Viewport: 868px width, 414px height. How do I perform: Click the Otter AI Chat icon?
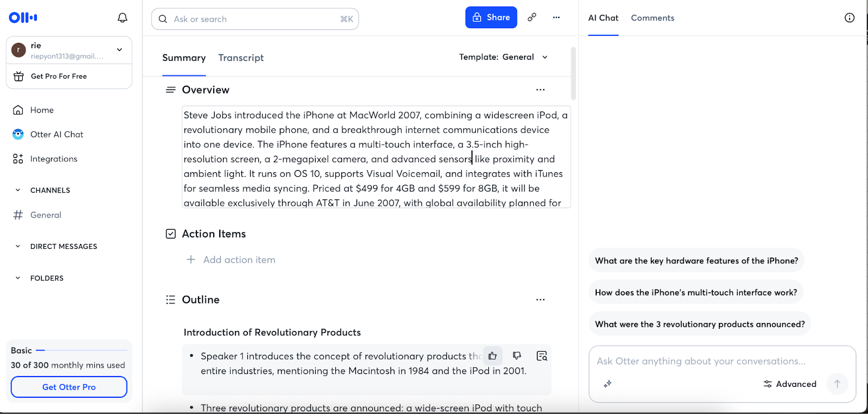18,134
